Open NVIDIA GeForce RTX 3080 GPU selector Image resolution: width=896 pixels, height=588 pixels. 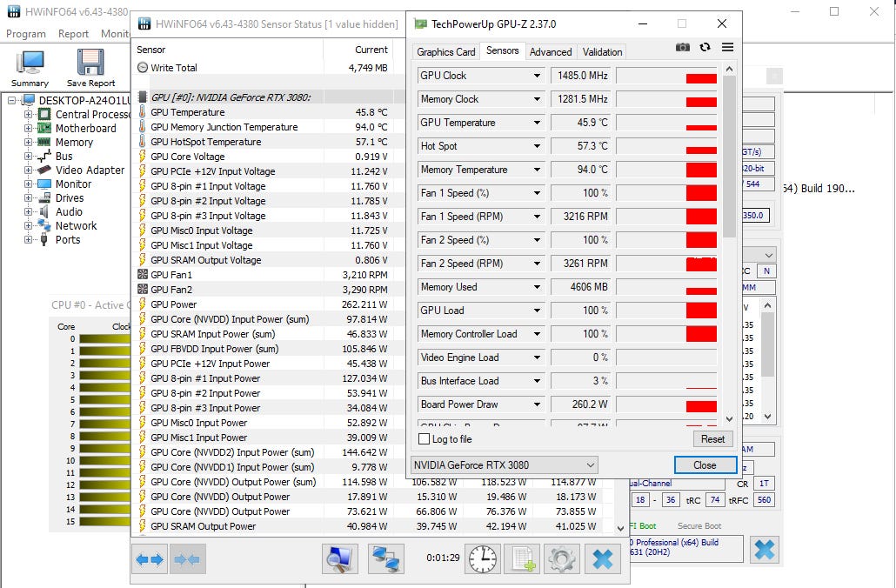click(x=505, y=465)
